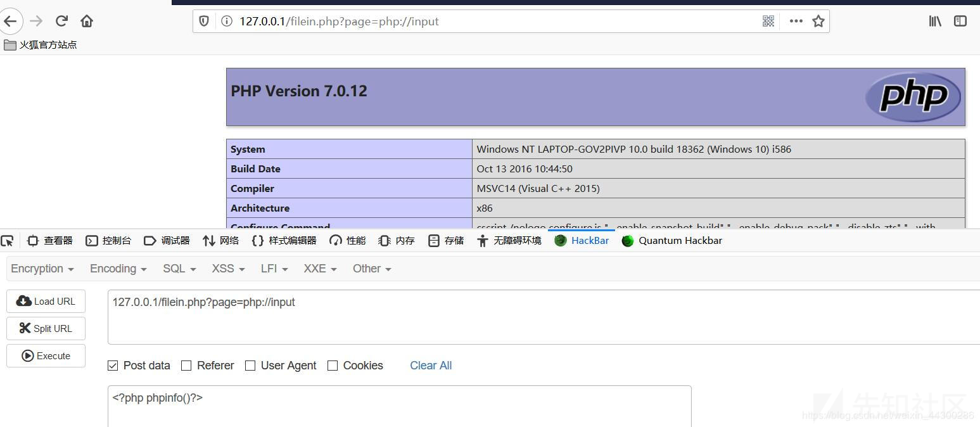Open the 样式编辑器 style editor tab
This screenshot has width=980, height=427.
284,241
